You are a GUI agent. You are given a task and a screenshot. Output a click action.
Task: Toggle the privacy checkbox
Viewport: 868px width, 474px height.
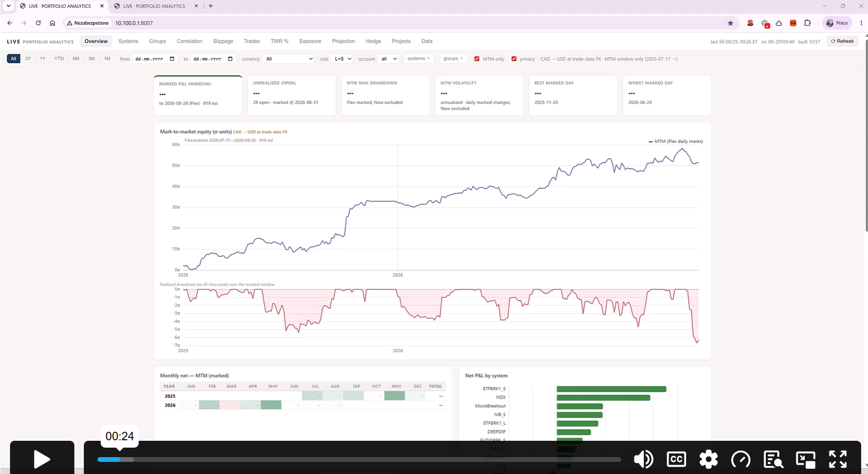click(514, 59)
